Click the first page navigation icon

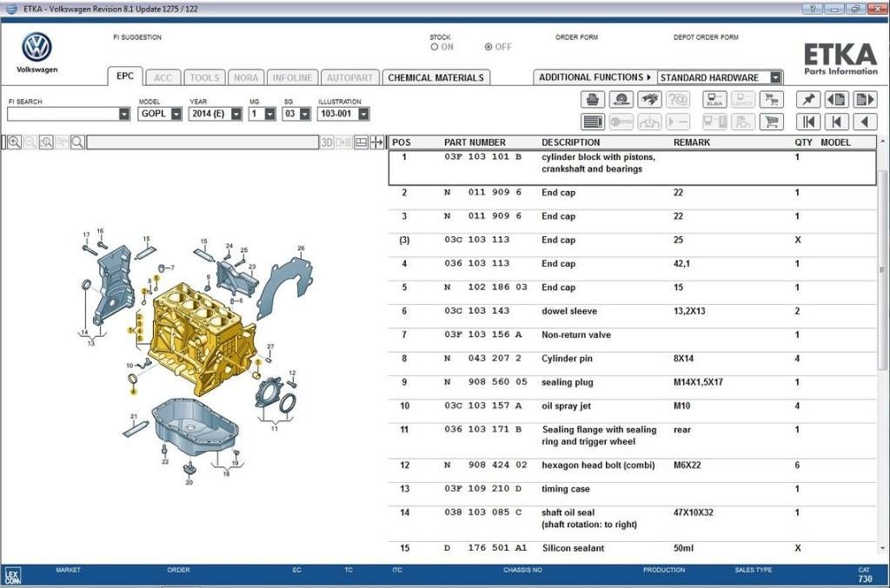pos(809,122)
